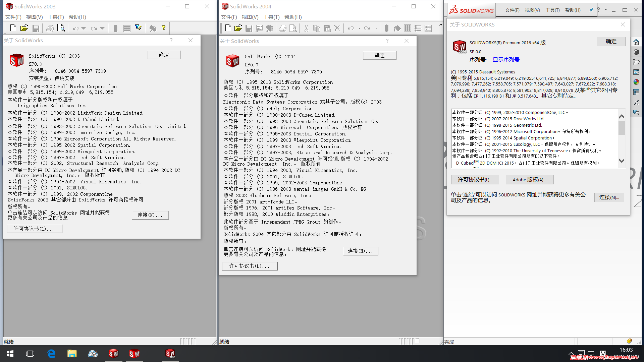Expand the undo dropdown arrow in SolidWorks 2003

pyautogui.click(x=84, y=28)
